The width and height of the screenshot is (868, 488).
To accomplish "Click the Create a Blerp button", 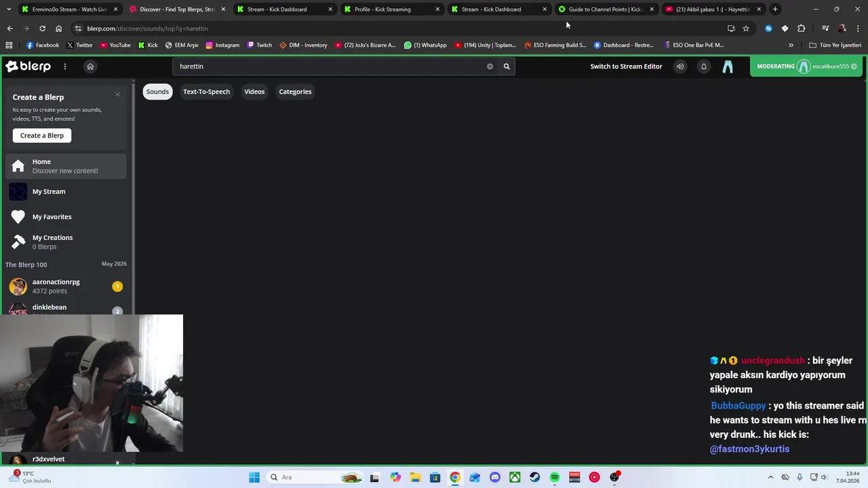I will coord(42,136).
